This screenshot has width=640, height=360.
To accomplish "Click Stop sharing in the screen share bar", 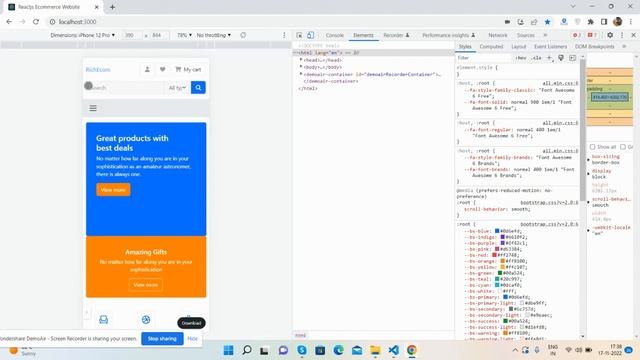I will coord(162,338).
